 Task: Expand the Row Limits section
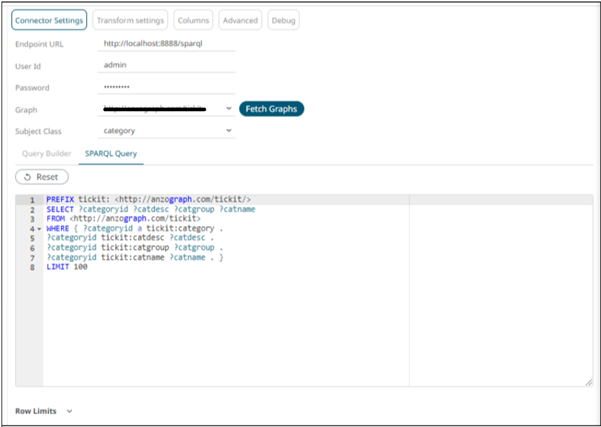click(69, 410)
